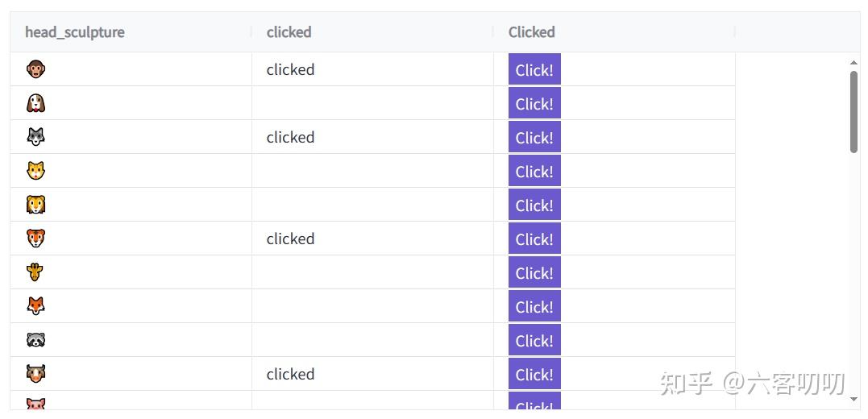The image size is (868, 419).
Task: Select the lowercase clicked column header
Action: tap(289, 32)
